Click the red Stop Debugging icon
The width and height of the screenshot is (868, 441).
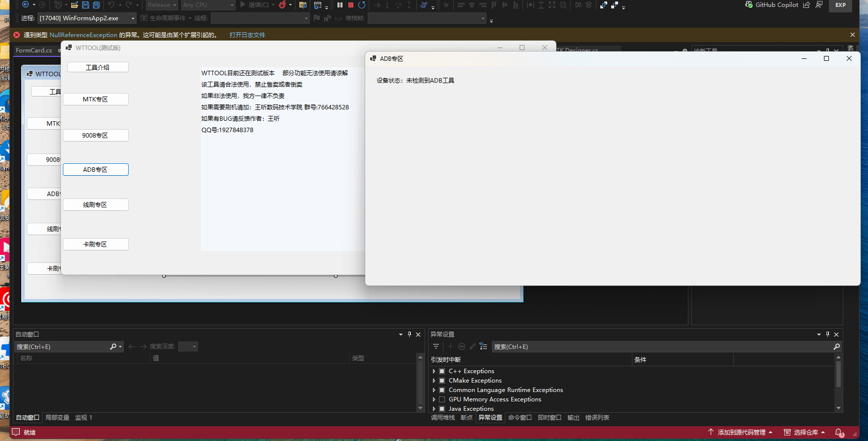351,5
